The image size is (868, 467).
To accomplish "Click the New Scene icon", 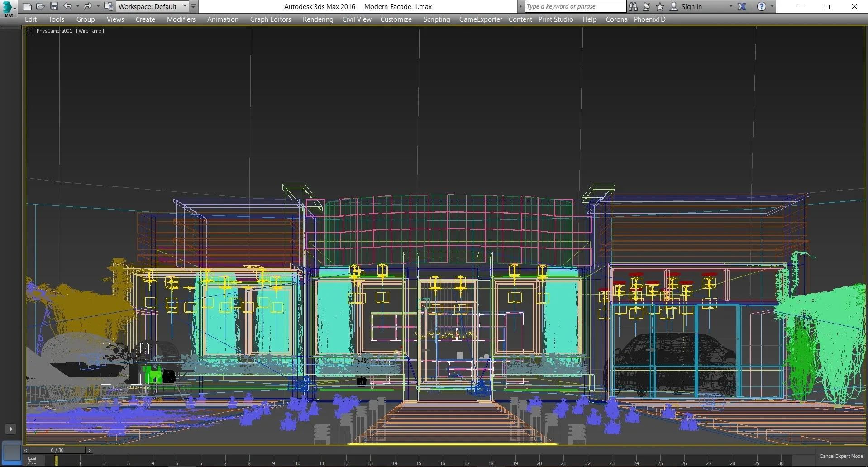I will point(27,6).
